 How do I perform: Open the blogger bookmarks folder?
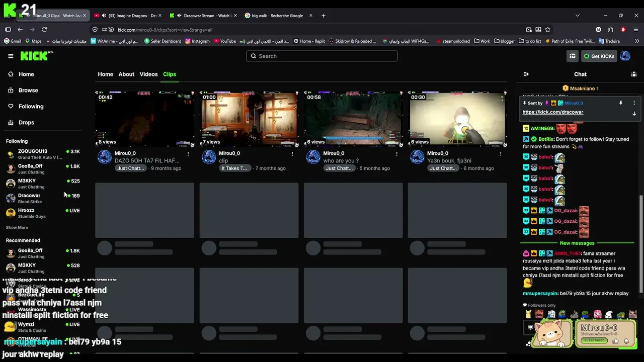click(x=505, y=41)
